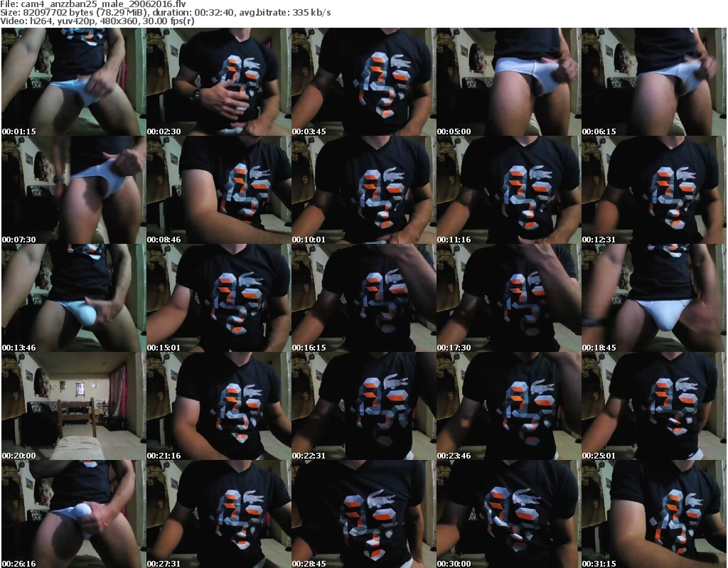The width and height of the screenshot is (728, 568).
Task: Open the thumbnail stamped 00:15:01
Action: pos(219,298)
